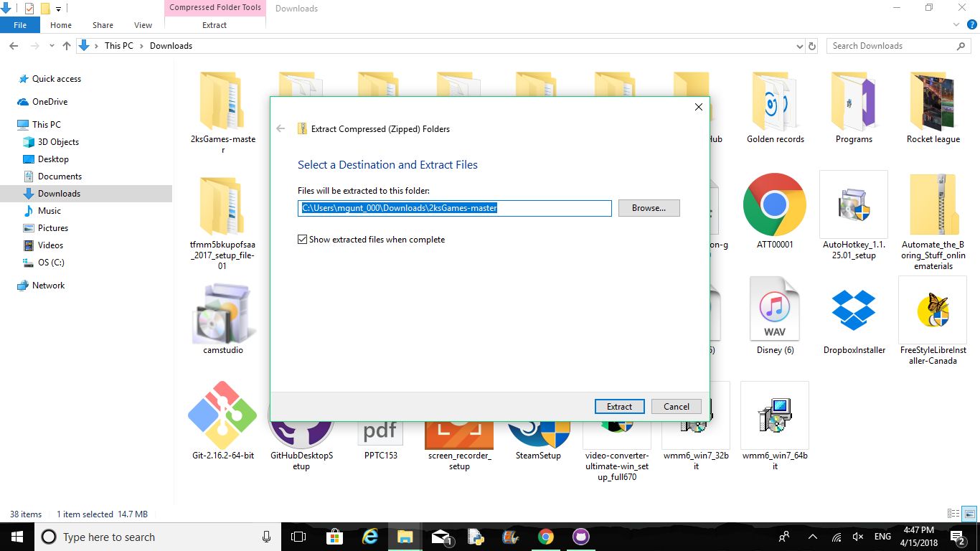Viewport: 980px width, 551px height.
Task: Open the blue Help question mark icon
Action: pyautogui.click(x=971, y=25)
